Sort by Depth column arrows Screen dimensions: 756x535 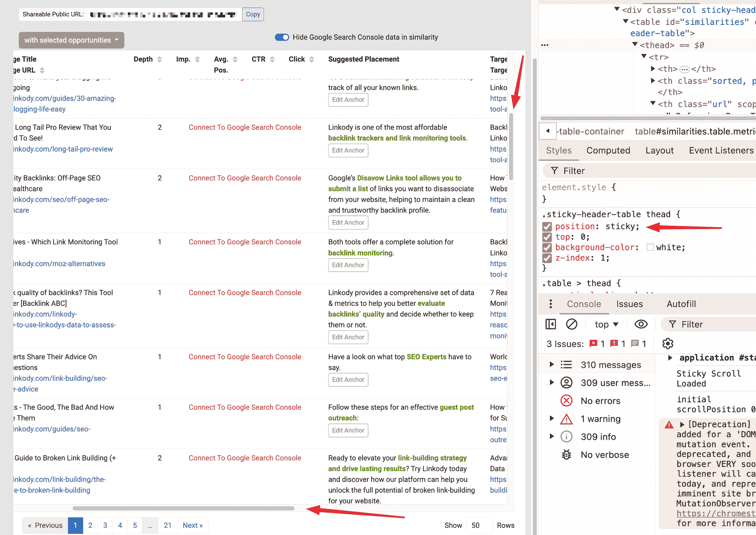coord(160,59)
